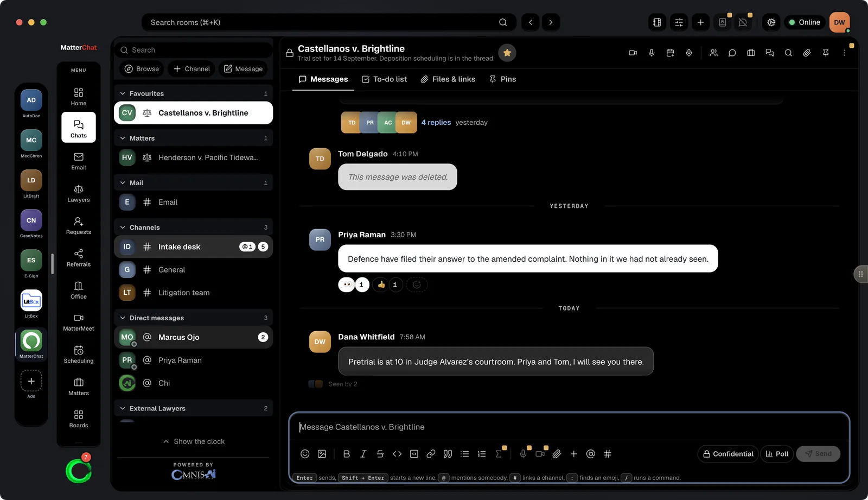Expand Show the clock

[193, 441]
